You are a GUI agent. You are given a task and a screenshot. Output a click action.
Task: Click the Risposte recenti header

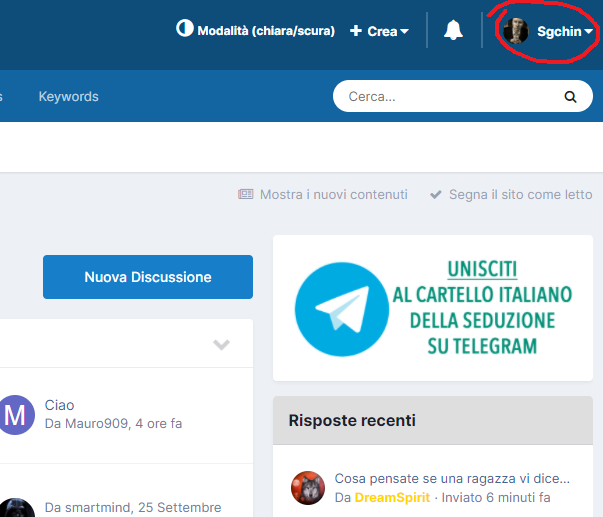(x=352, y=420)
